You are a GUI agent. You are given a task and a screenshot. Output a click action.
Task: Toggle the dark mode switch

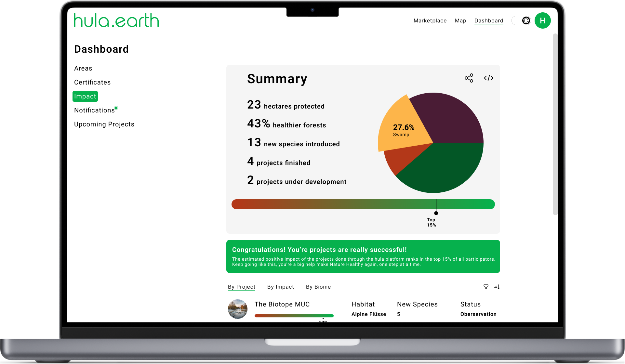(x=521, y=20)
